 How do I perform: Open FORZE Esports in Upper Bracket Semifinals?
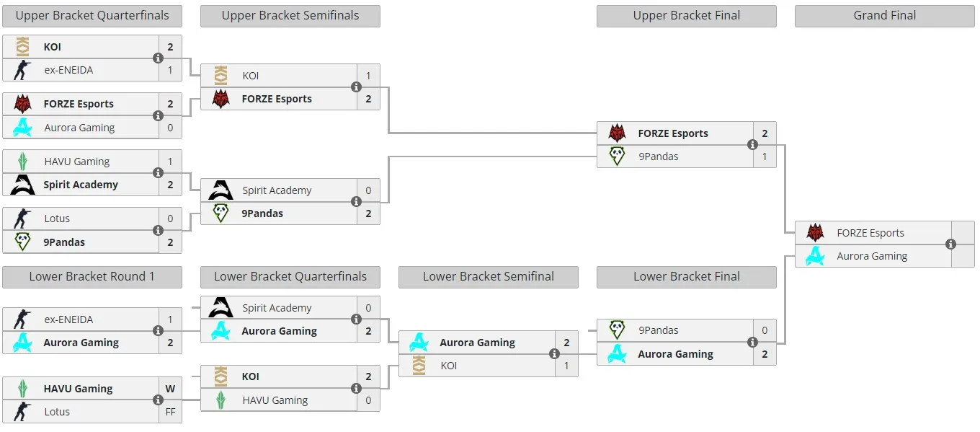[277, 99]
